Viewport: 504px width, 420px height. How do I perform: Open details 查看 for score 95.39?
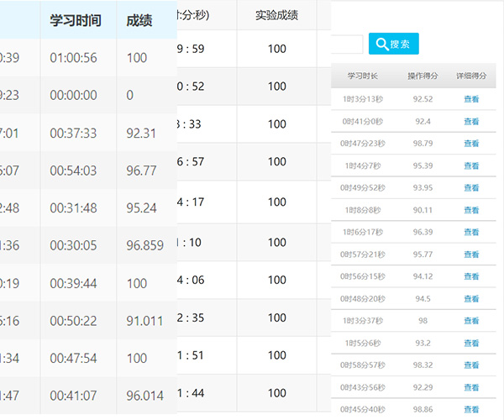471,165
